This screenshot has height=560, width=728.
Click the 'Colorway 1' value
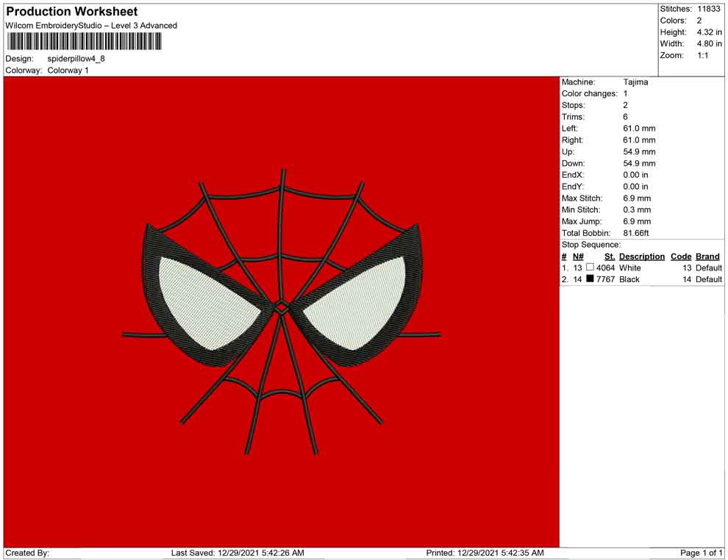click(68, 70)
